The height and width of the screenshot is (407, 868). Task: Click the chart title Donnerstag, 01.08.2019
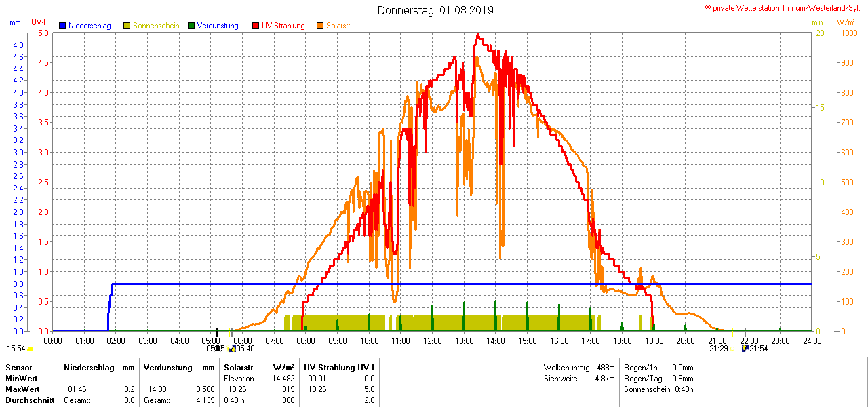click(x=436, y=10)
